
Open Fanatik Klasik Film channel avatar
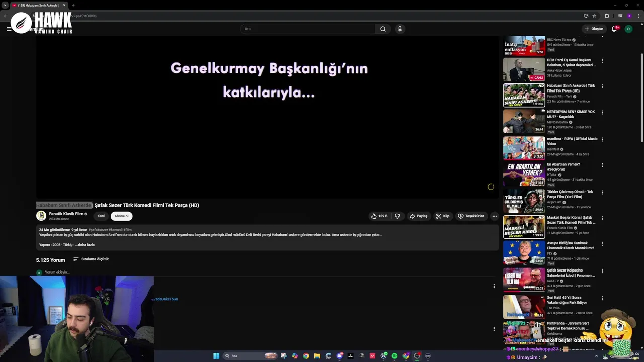point(41,216)
